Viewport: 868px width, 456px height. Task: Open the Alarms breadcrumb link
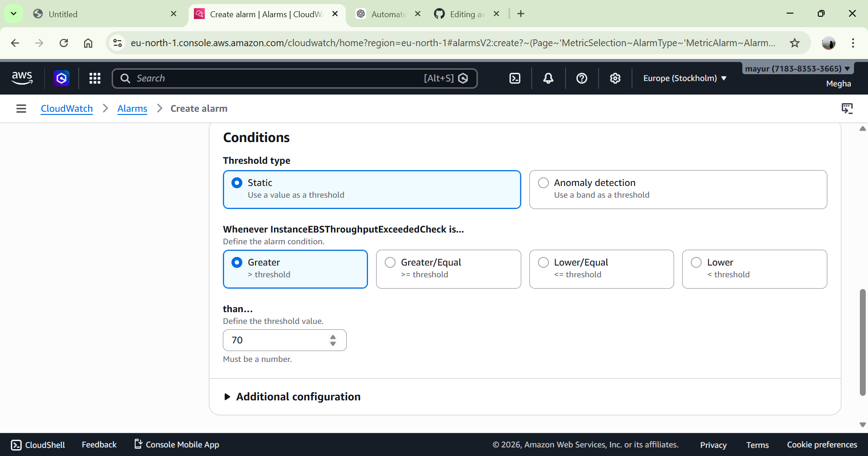132,109
